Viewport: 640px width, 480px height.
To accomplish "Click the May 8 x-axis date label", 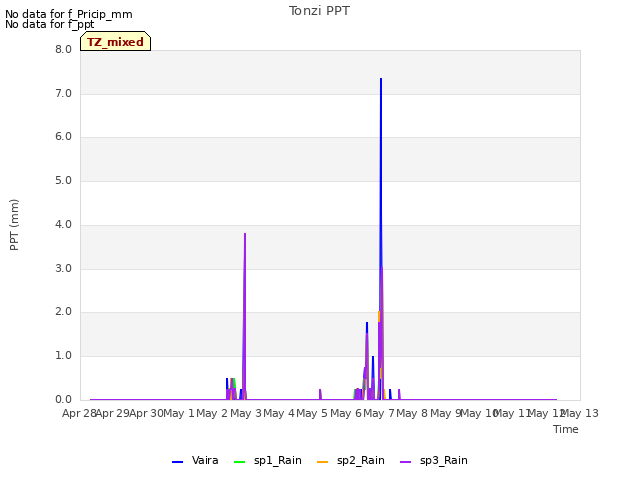I will point(412,413).
